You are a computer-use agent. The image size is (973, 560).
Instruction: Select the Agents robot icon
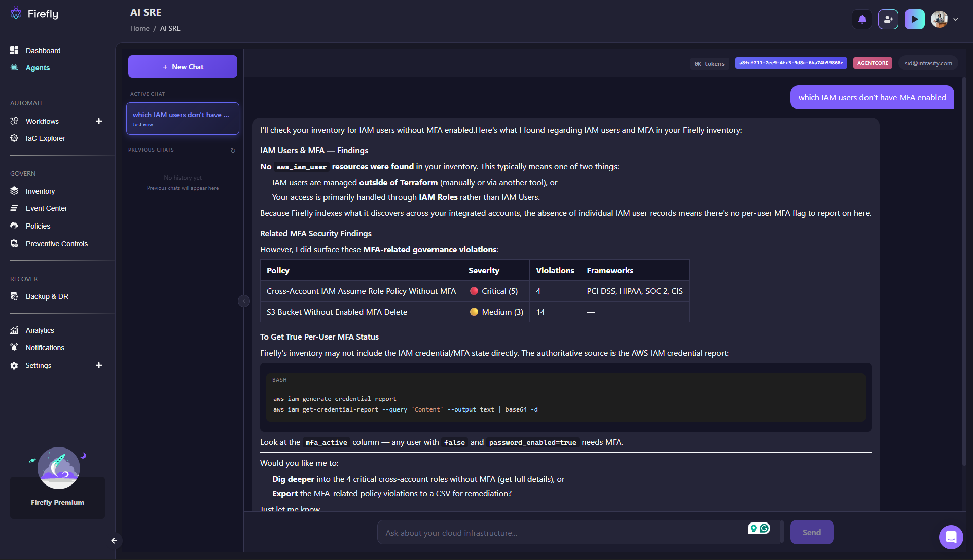pos(14,67)
